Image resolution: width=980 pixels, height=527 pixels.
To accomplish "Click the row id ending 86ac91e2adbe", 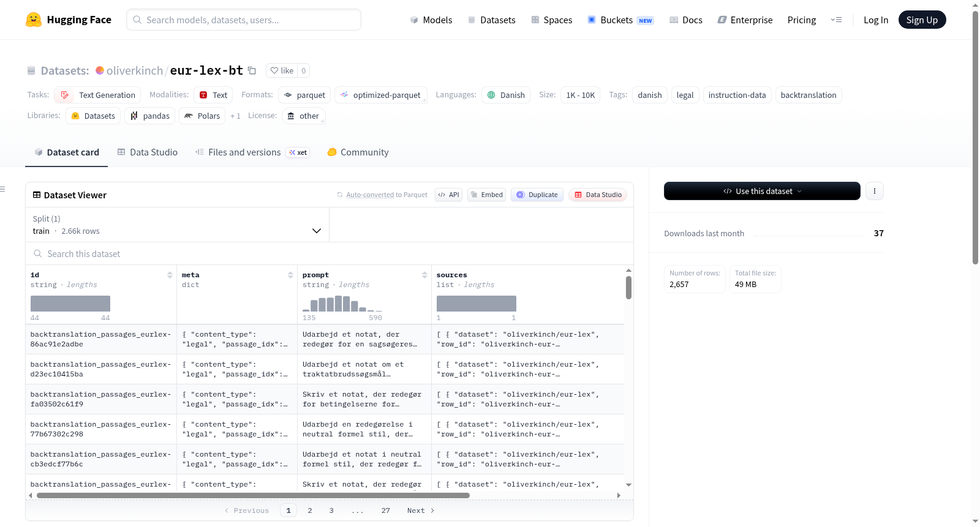I will click(x=100, y=339).
